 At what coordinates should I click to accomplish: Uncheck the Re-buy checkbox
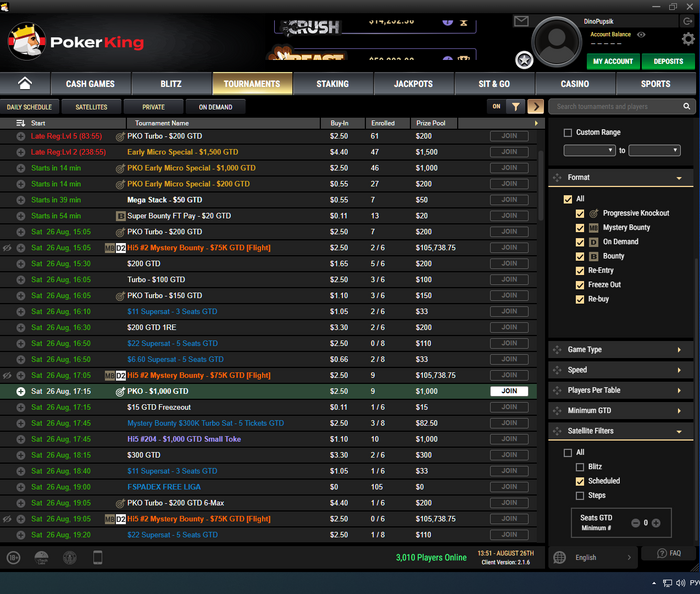[580, 299]
